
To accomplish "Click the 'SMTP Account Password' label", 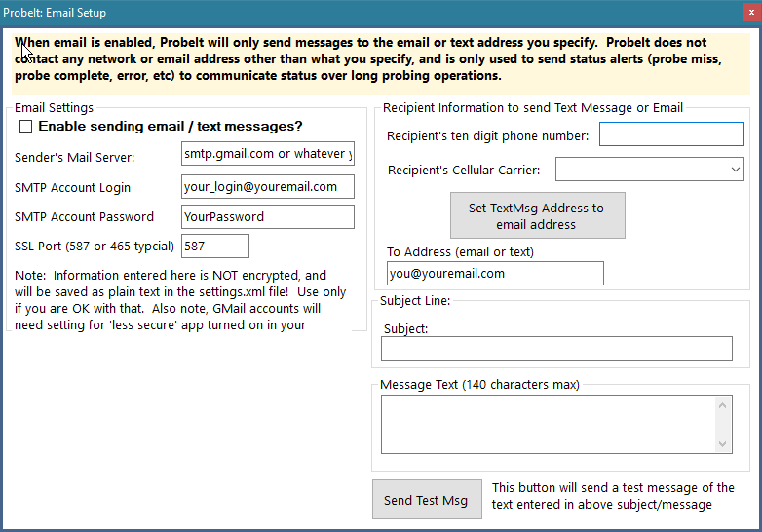I will (x=84, y=216).
